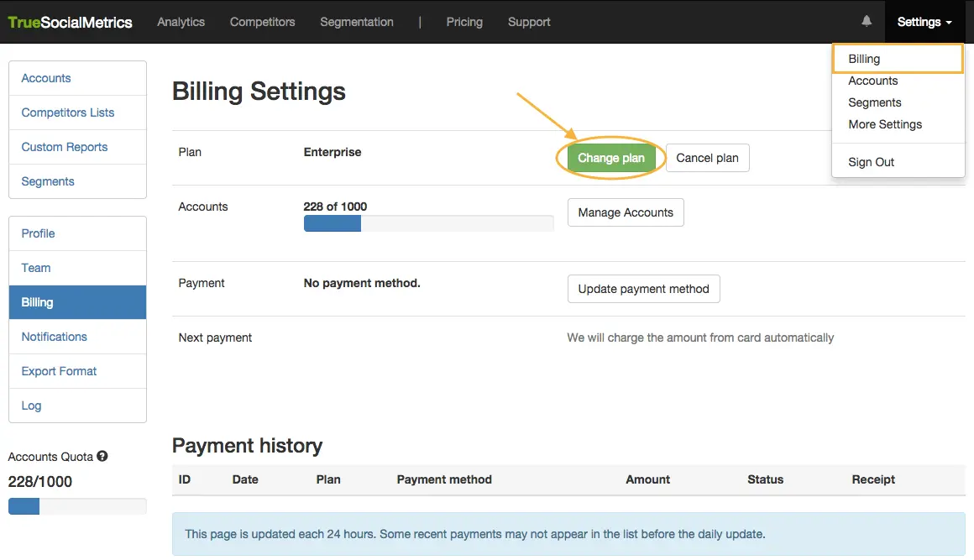Open the Analytics navigation tab

click(x=181, y=22)
